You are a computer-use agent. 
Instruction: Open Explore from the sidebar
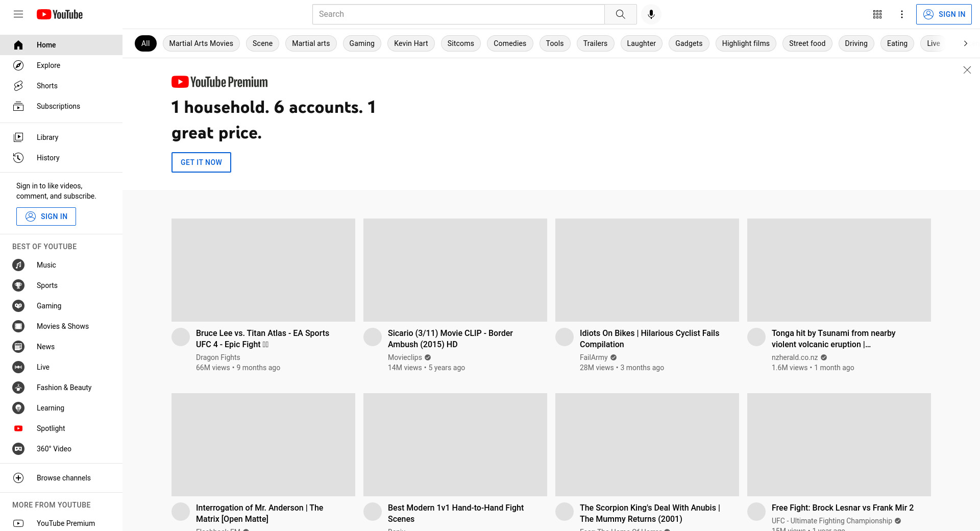tap(61, 65)
